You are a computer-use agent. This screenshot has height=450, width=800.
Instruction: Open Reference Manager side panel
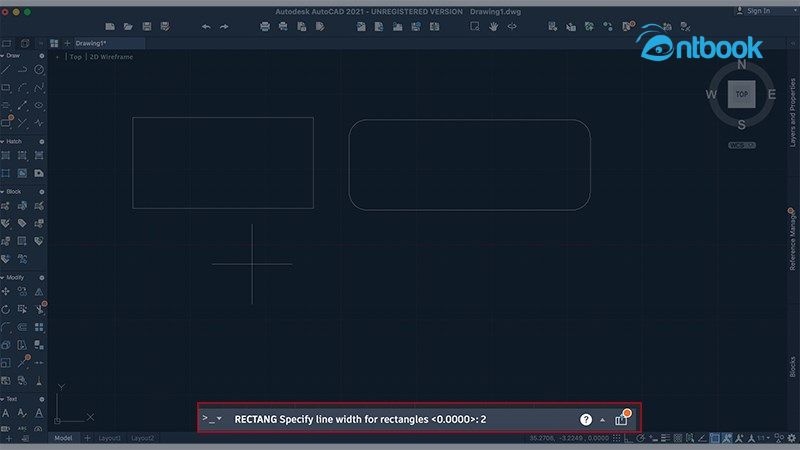tap(792, 239)
